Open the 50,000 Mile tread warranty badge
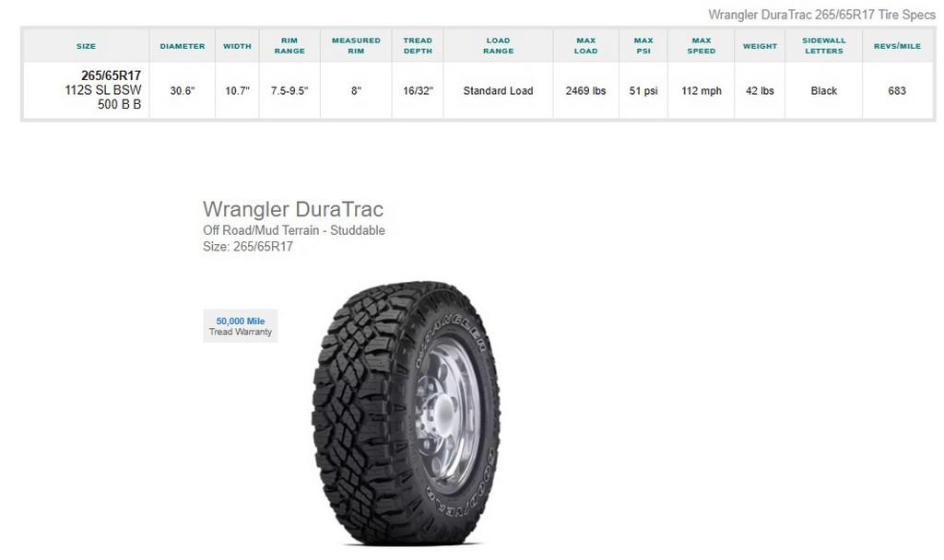The width and height of the screenshot is (944, 560). [241, 326]
